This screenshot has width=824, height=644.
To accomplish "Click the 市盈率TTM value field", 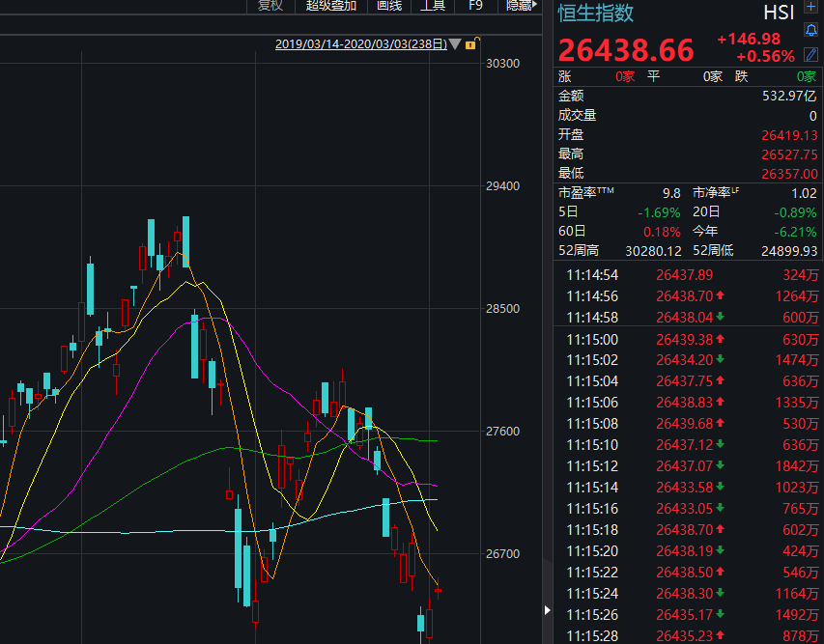I will 671,193.
